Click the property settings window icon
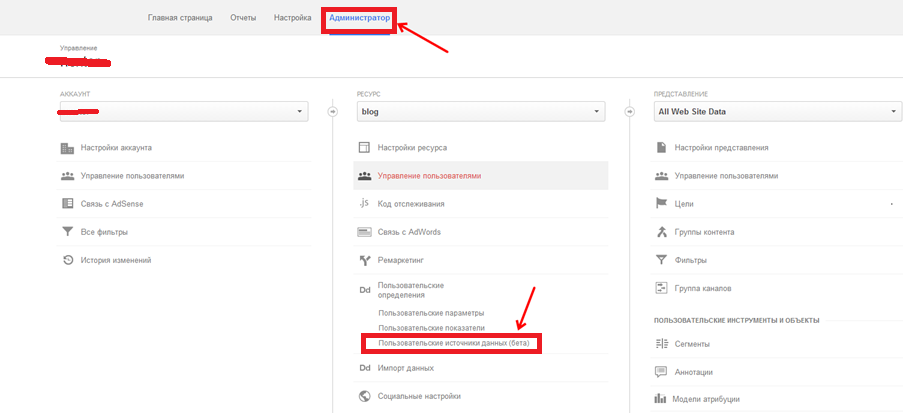This screenshot has height=413, width=903. click(364, 148)
